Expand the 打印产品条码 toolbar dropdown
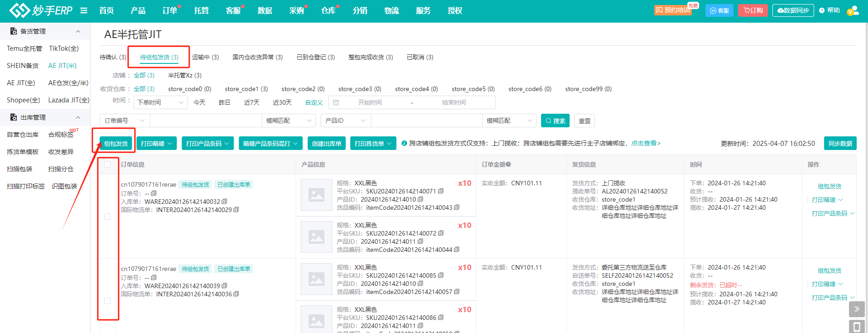868x333 pixels. (208, 144)
